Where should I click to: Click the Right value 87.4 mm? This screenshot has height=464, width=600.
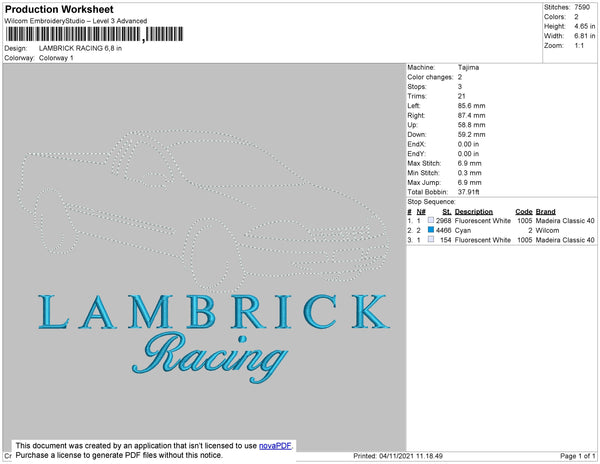click(x=471, y=115)
